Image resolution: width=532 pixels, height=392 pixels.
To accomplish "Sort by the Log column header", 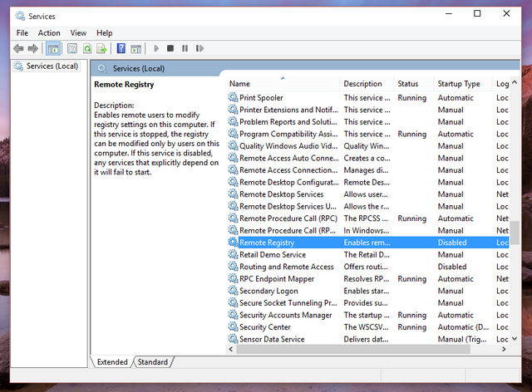I will (x=501, y=84).
